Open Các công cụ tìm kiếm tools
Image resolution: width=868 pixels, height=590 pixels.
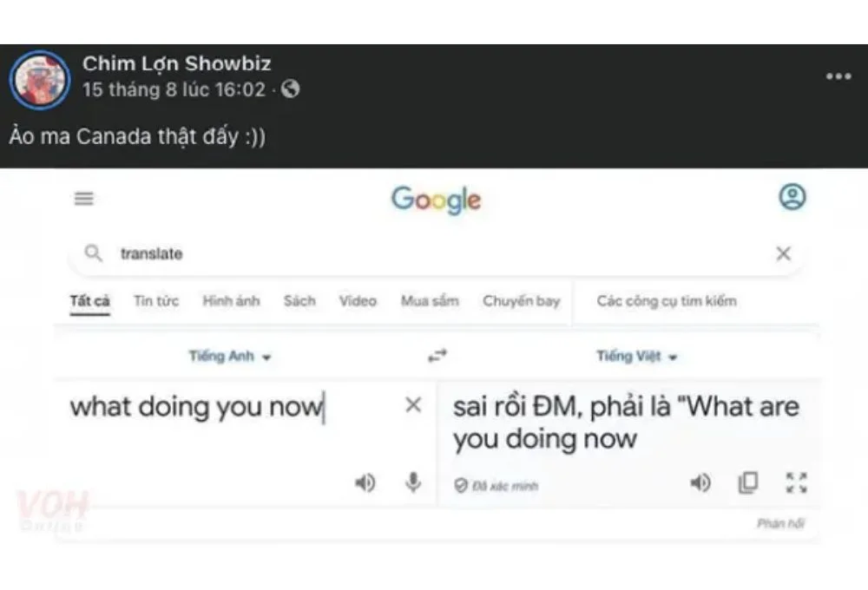click(x=667, y=301)
